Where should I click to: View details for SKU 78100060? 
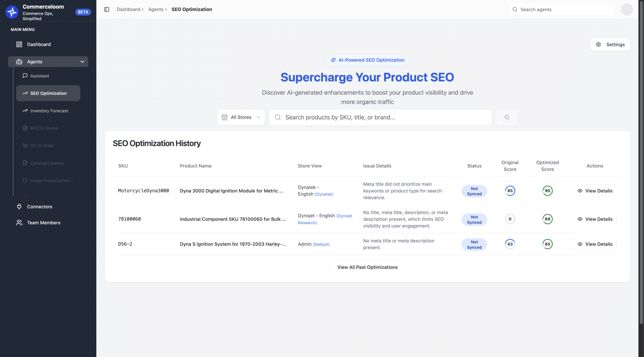click(x=595, y=219)
